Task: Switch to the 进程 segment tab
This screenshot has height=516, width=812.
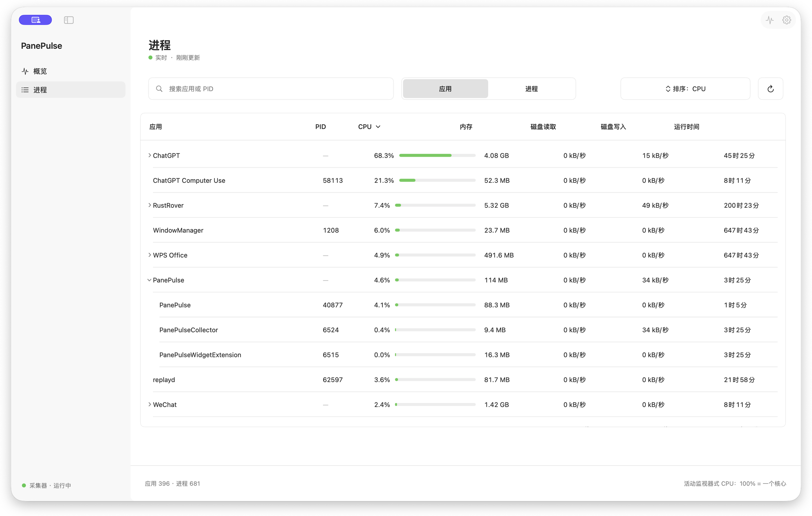Action: coord(531,89)
